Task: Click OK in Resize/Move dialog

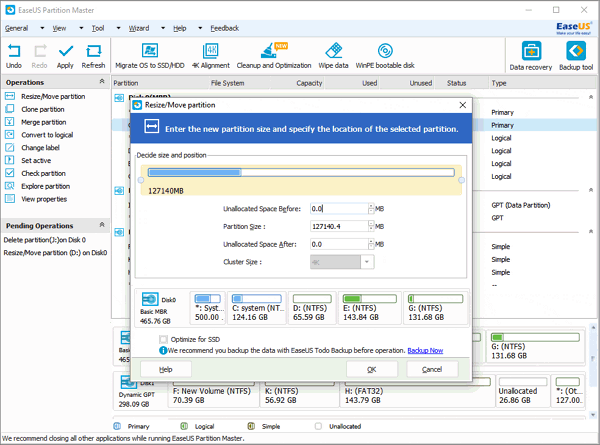Action: tap(372, 370)
